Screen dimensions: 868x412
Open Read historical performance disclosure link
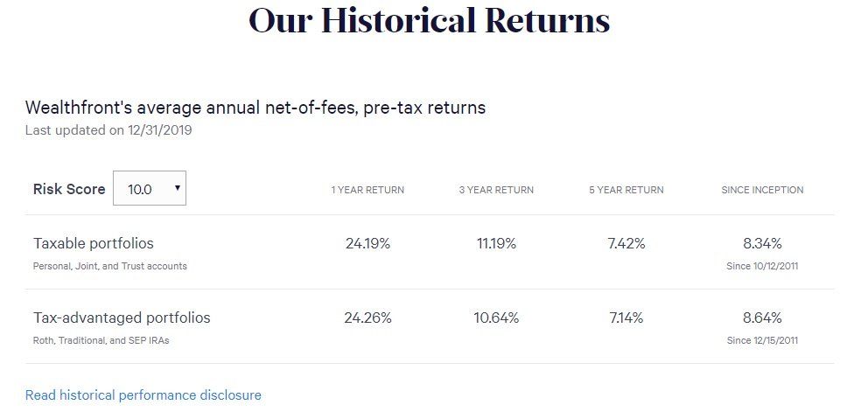coord(143,395)
